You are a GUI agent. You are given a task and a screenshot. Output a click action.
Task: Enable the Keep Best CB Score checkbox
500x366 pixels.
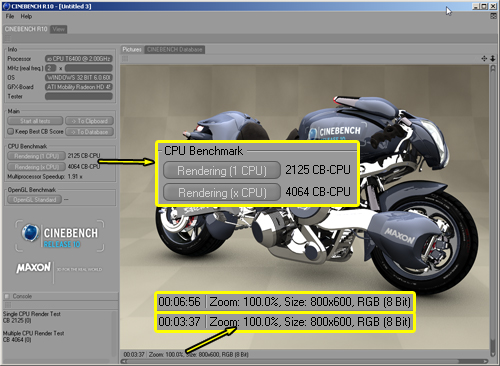coord(11,131)
